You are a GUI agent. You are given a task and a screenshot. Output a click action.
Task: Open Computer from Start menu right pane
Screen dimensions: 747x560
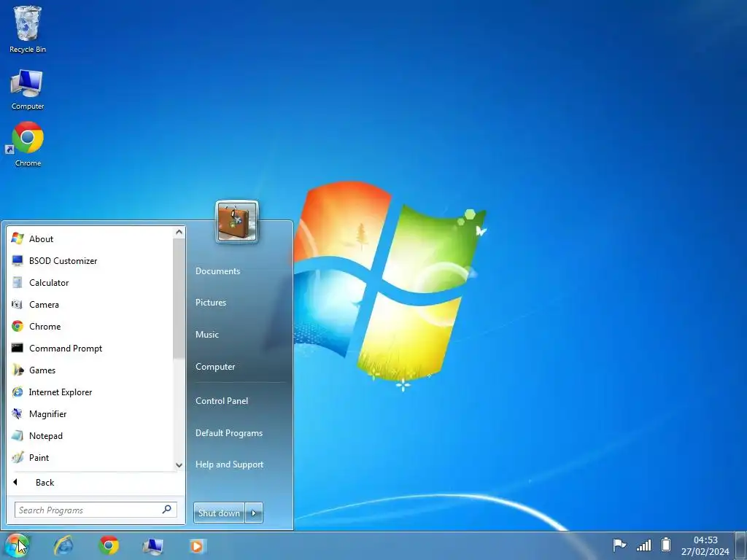tap(215, 367)
